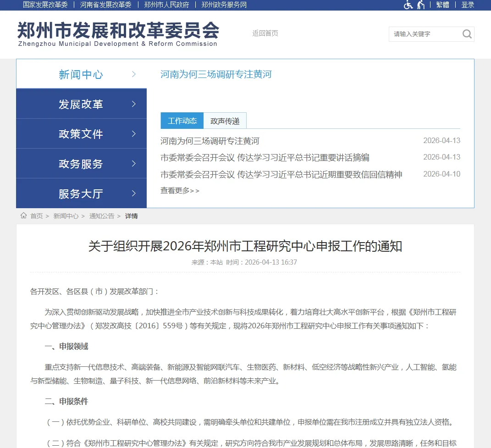This screenshot has height=448, width=491.
Task: Click 首页 in breadcrumb
Action: [37, 216]
